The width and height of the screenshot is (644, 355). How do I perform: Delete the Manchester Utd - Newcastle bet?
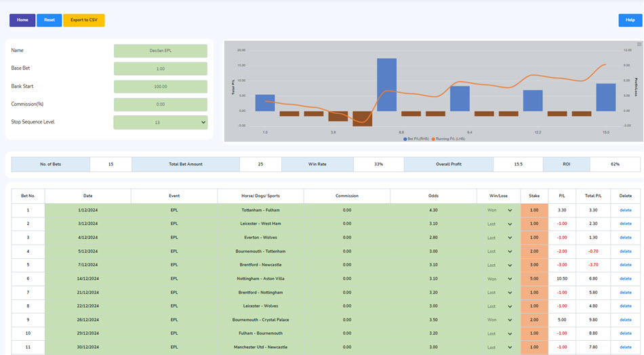pos(625,346)
